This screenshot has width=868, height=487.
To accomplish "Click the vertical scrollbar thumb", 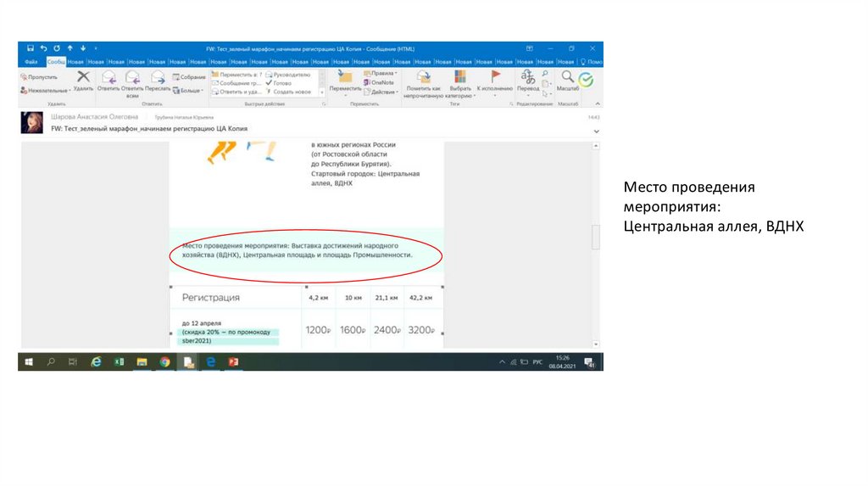I will (x=596, y=237).
